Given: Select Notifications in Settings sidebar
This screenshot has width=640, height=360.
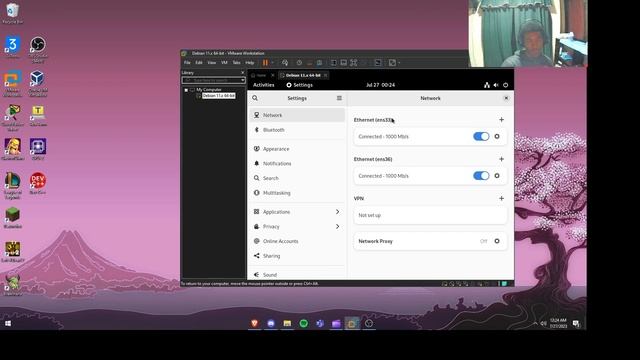Looking at the screenshot, I should point(297,163).
